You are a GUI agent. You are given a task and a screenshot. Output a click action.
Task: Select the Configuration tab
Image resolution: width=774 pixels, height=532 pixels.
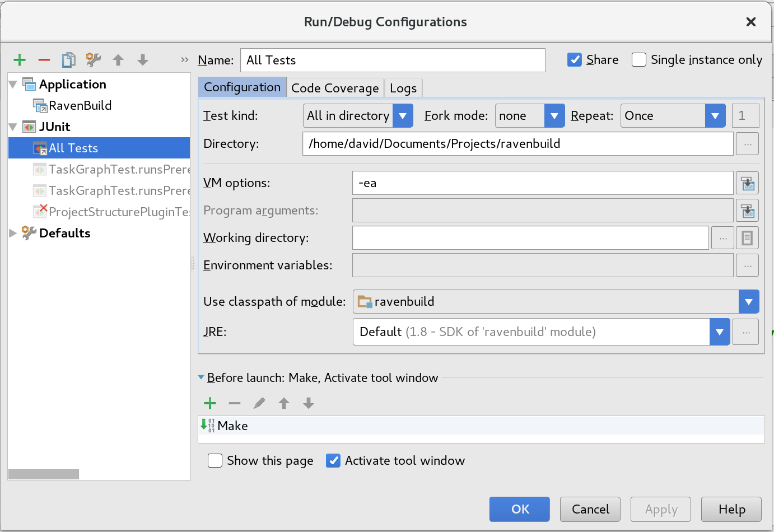click(x=243, y=87)
